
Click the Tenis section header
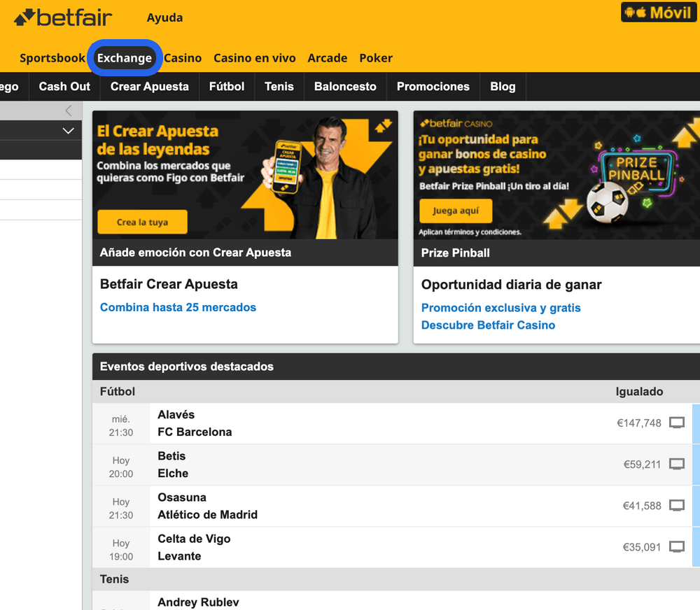(x=114, y=579)
